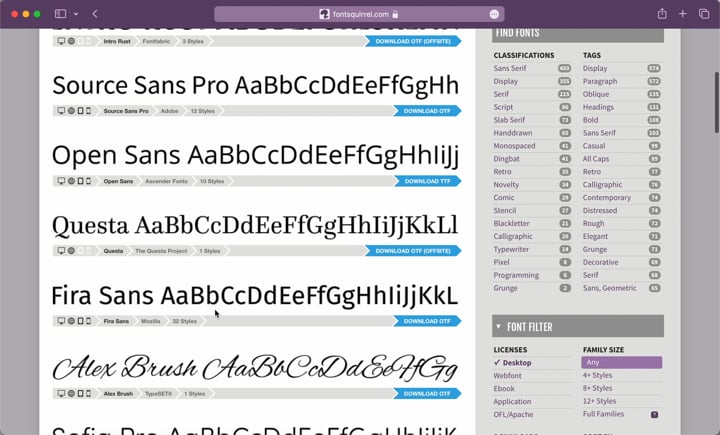Click the Full Families help question icon
720x435 pixels.
pyautogui.click(x=654, y=414)
